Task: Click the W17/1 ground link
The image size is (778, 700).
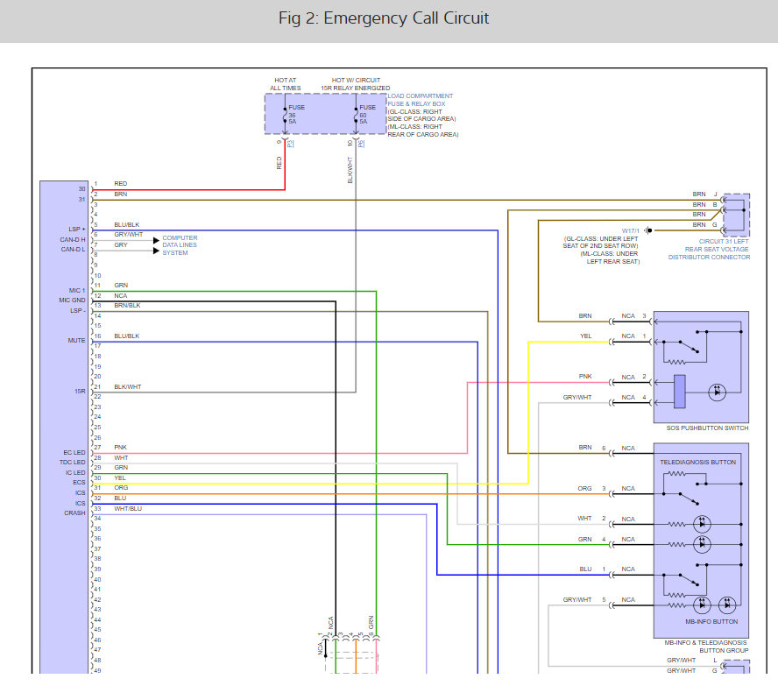Action: pyautogui.click(x=630, y=230)
